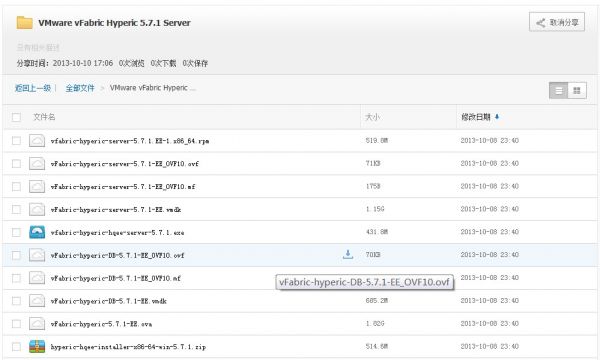600x360 pixels.
Task: Click the sort arrow beside modified date
Action: click(497, 117)
